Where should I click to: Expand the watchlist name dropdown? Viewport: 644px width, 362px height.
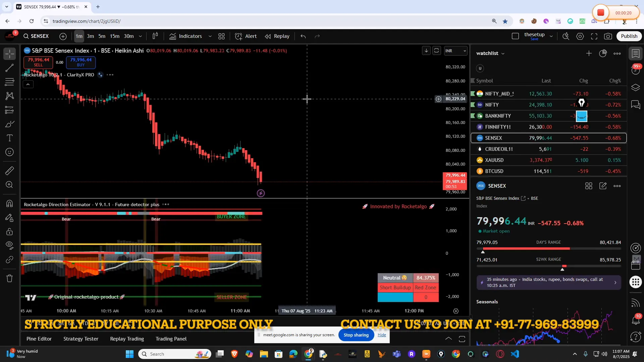pos(503,54)
